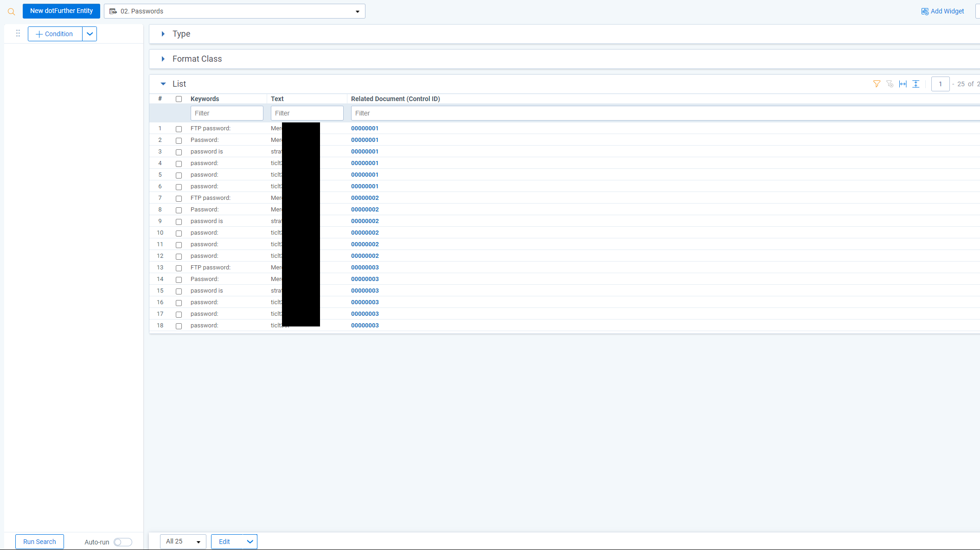
Task: Check the checkbox for row 7
Action: click(x=179, y=198)
